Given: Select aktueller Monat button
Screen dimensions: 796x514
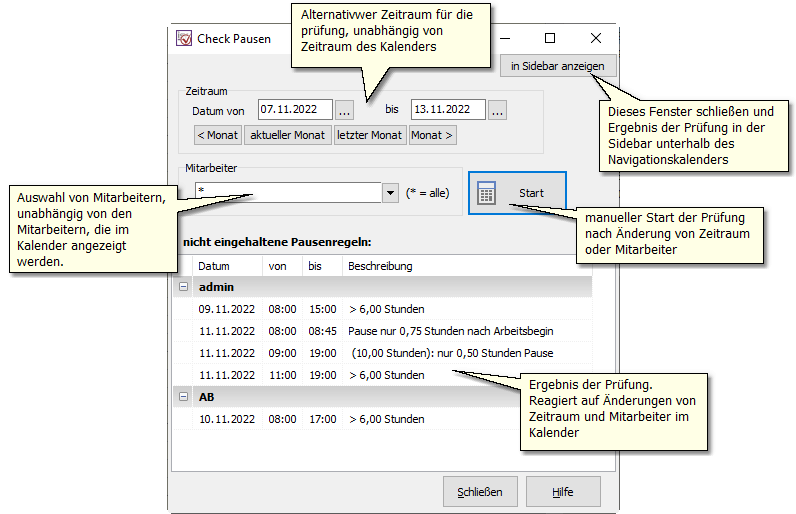Looking at the screenshot, I should point(288,135).
